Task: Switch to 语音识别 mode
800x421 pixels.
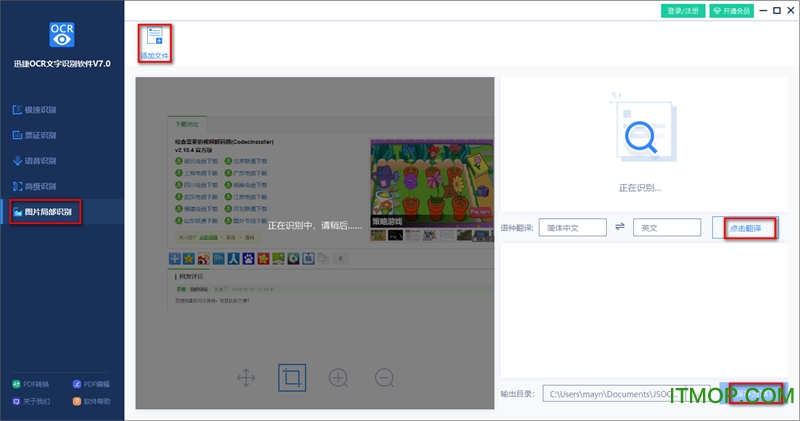Action: [40, 160]
